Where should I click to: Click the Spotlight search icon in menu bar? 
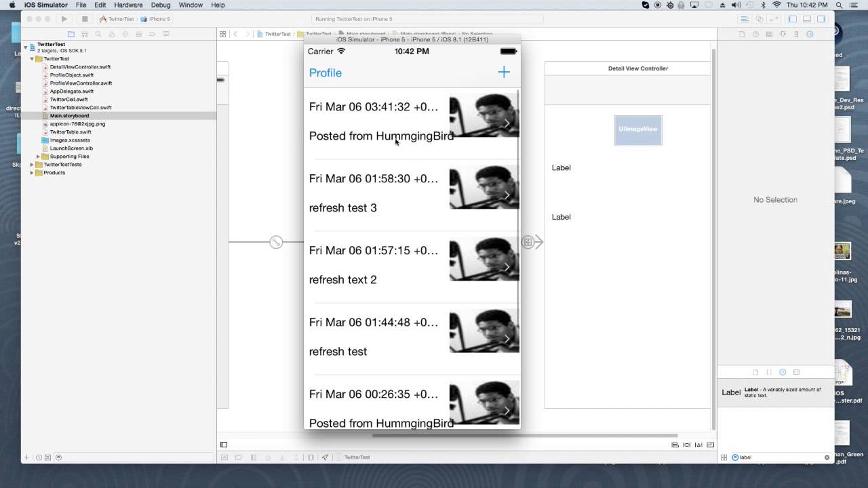click(840, 5)
